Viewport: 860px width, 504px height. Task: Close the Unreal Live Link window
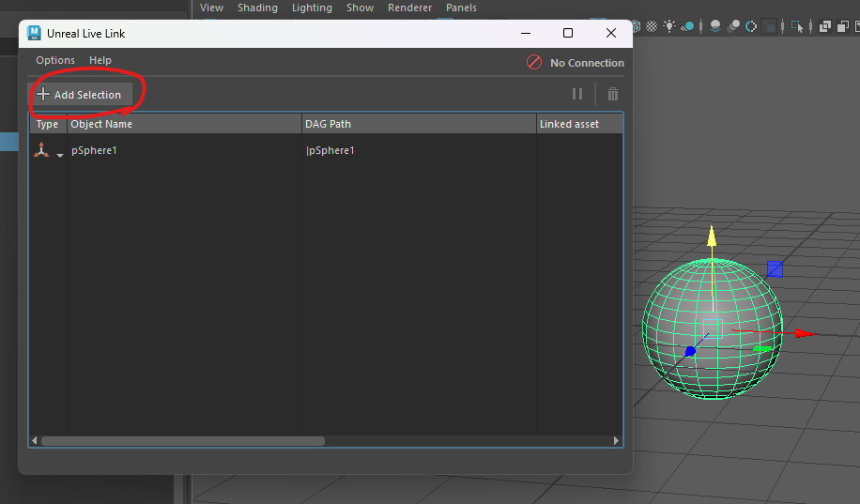point(611,34)
